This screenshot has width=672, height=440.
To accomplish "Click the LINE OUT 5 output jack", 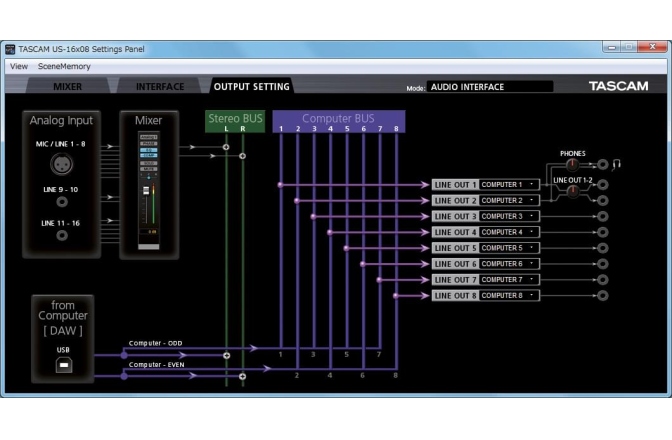I will 603,248.
